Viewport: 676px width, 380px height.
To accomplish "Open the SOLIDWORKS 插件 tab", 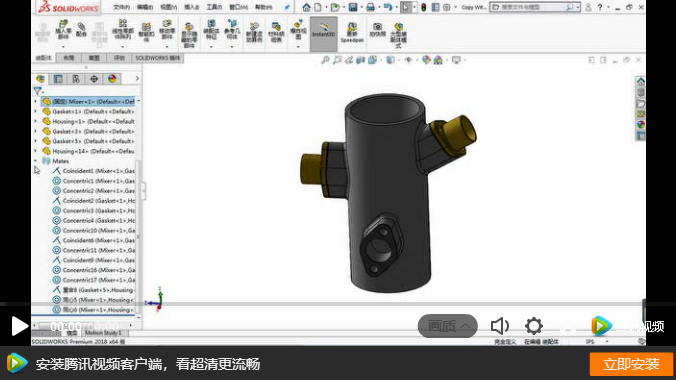I will click(x=157, y=58).
